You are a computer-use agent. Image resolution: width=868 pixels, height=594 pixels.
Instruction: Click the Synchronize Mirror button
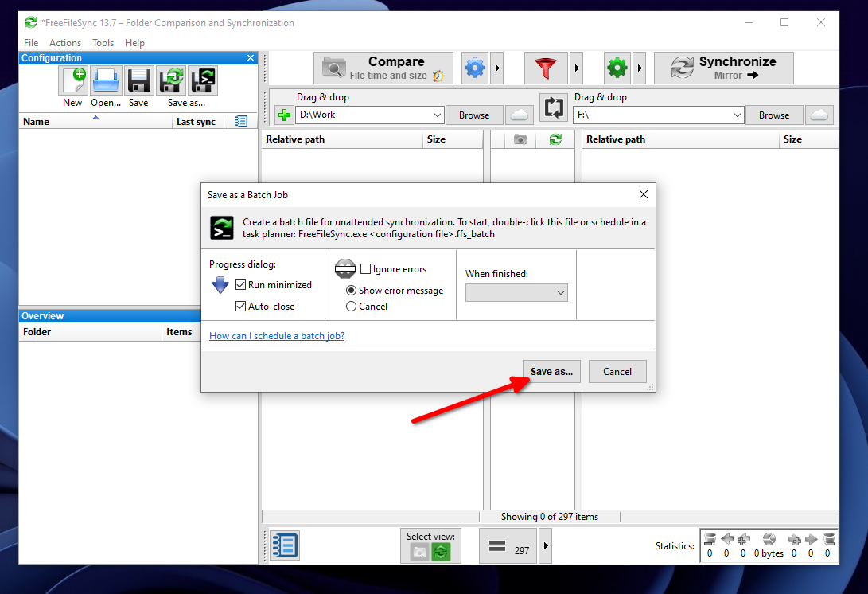coord(723,68)
